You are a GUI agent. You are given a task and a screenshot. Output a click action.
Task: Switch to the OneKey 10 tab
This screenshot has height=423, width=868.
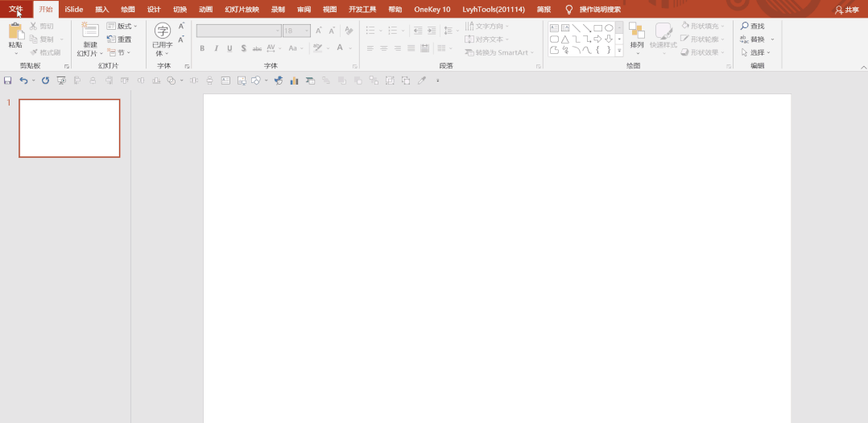pos(432,10)
